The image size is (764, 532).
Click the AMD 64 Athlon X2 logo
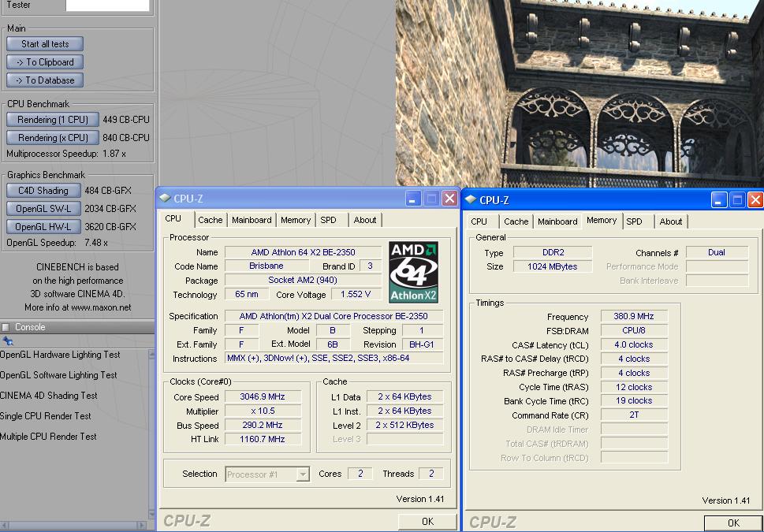pos(414,273)
